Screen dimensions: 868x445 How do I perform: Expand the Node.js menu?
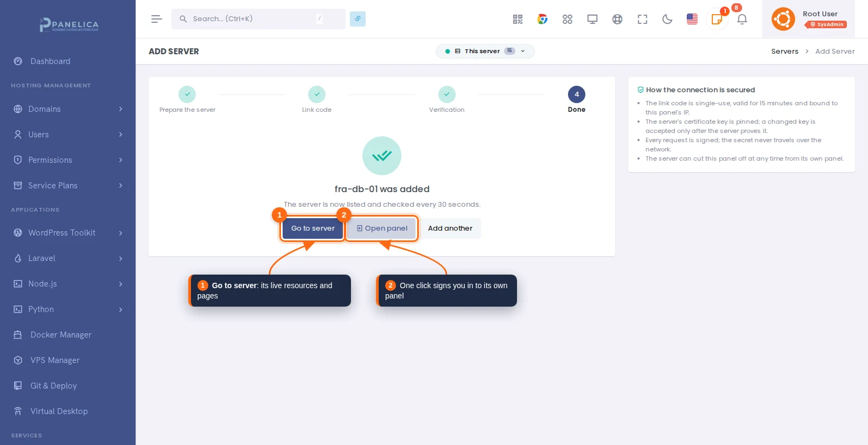click(68, 284)
